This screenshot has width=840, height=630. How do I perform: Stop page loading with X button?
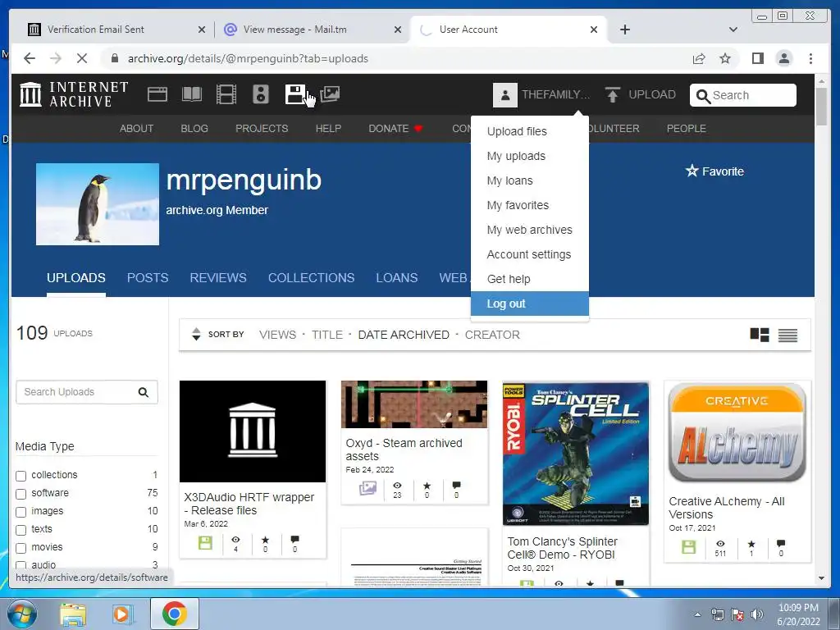[x=81, y=58]
